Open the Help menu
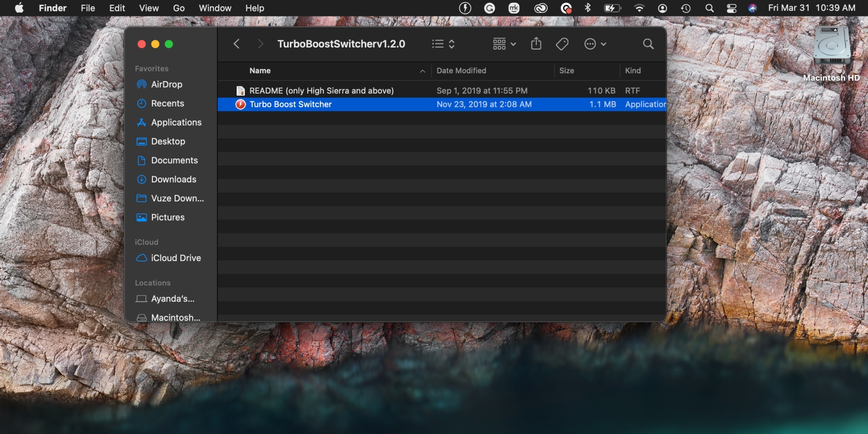Viewport: 868px width, 434px height. coord(255,8)
